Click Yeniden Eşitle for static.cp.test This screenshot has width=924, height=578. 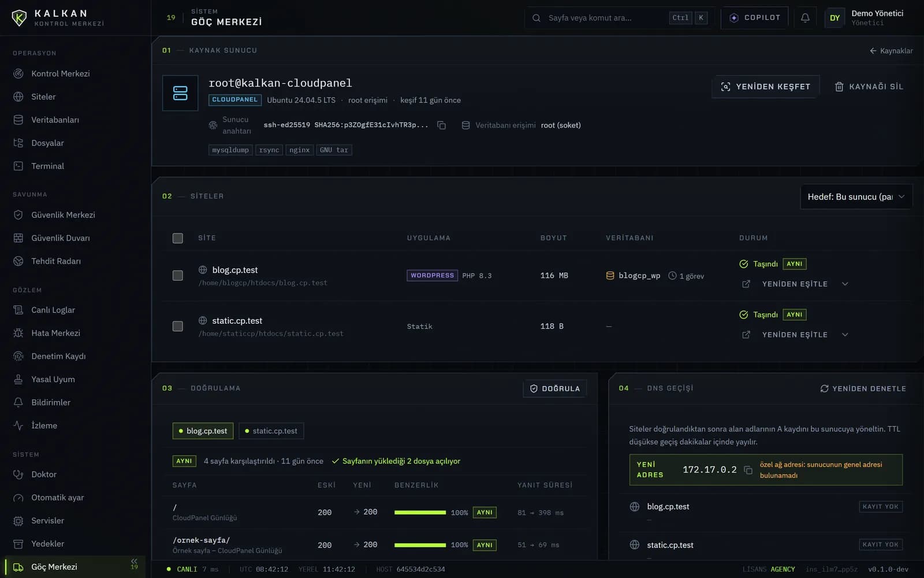pyautogui.click(x=795, y=335)
